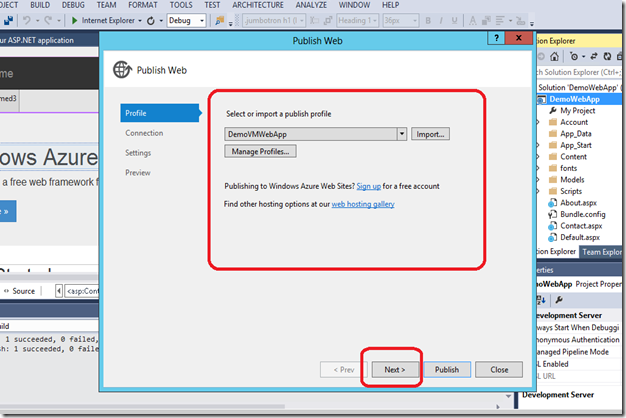626x418 pixels.
Task: Start debugging with Internet Explorer play icon
Action: coord(74,20)
